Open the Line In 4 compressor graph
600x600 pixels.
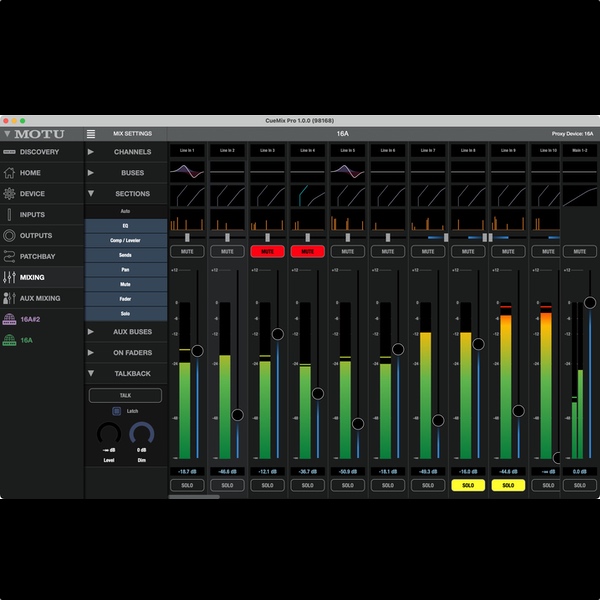308,196
